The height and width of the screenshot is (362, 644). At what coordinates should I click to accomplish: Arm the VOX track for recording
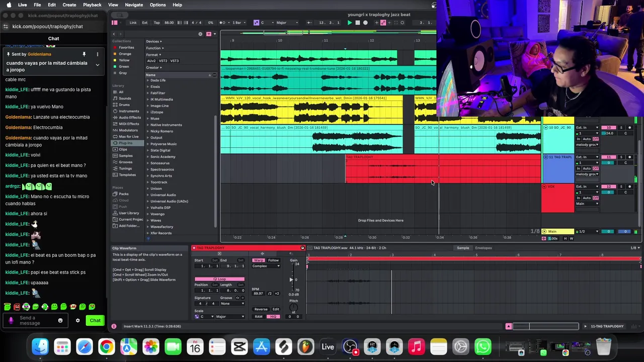click(x=629, y=187)
